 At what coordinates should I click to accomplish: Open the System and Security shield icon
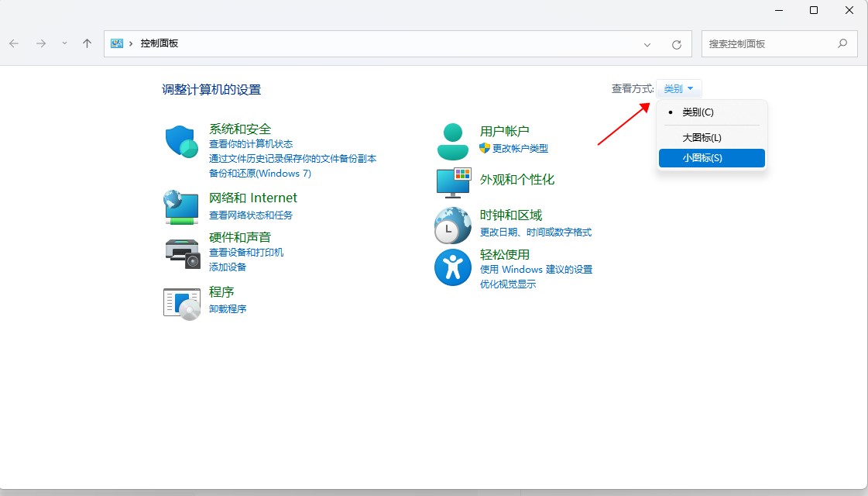click(x=182, y=142)
